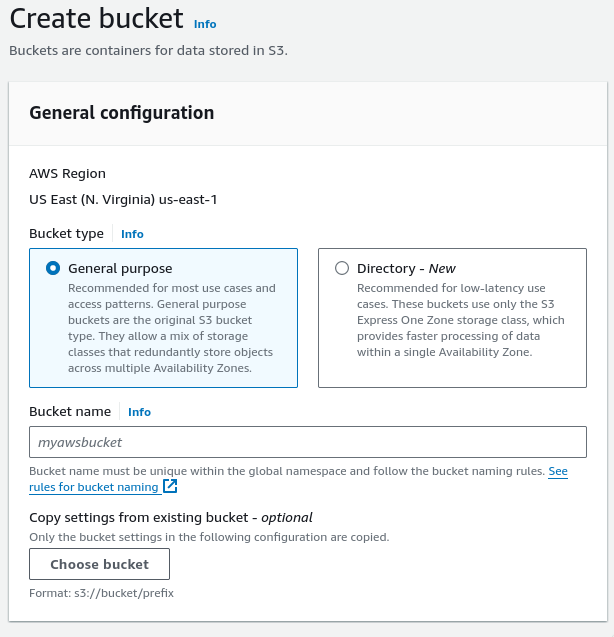Click the US East (N. Virginia) us-east-1 text
Screen dimensions: 614x637
123,200
